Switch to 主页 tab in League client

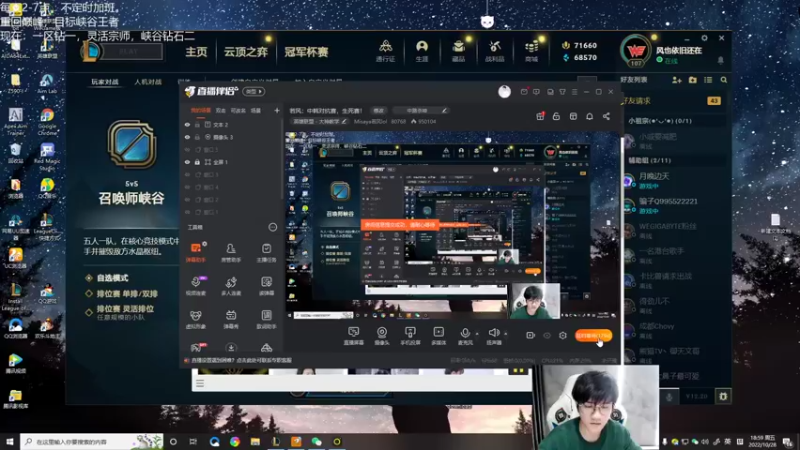click(x=196, y=52)
